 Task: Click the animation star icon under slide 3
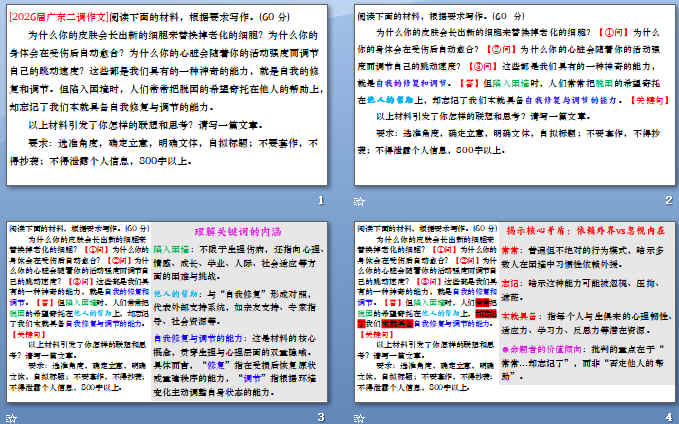click(11, 416)
